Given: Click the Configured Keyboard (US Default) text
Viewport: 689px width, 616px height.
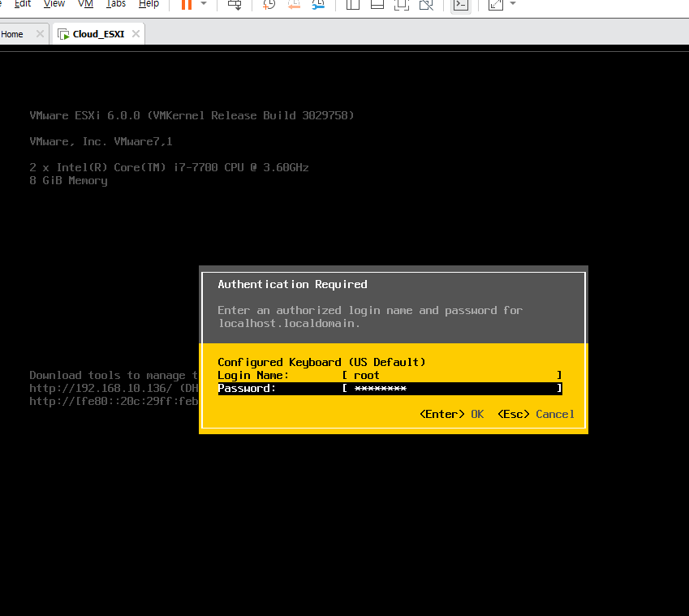Looking at the screenshot, I should [321, 363].
